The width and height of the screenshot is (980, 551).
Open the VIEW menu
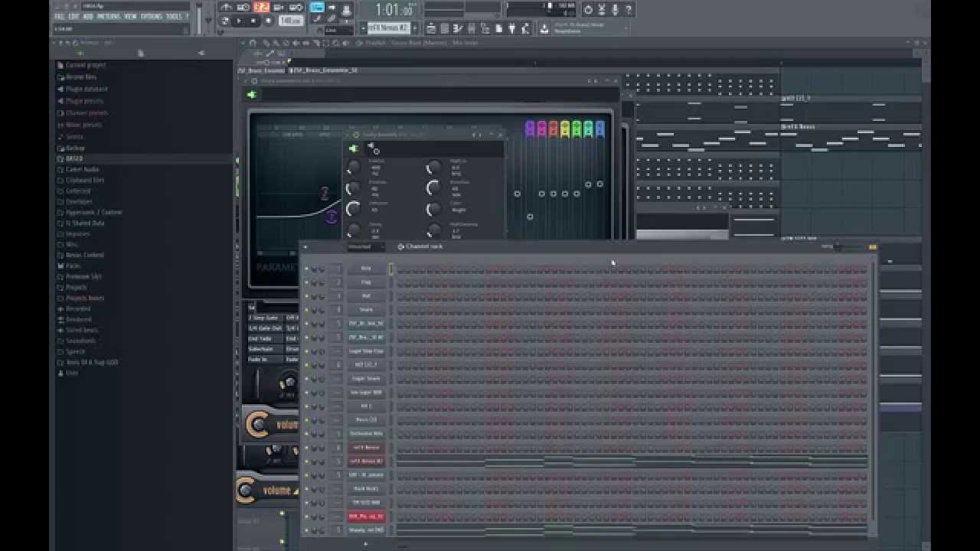click(x=130, y=16)
